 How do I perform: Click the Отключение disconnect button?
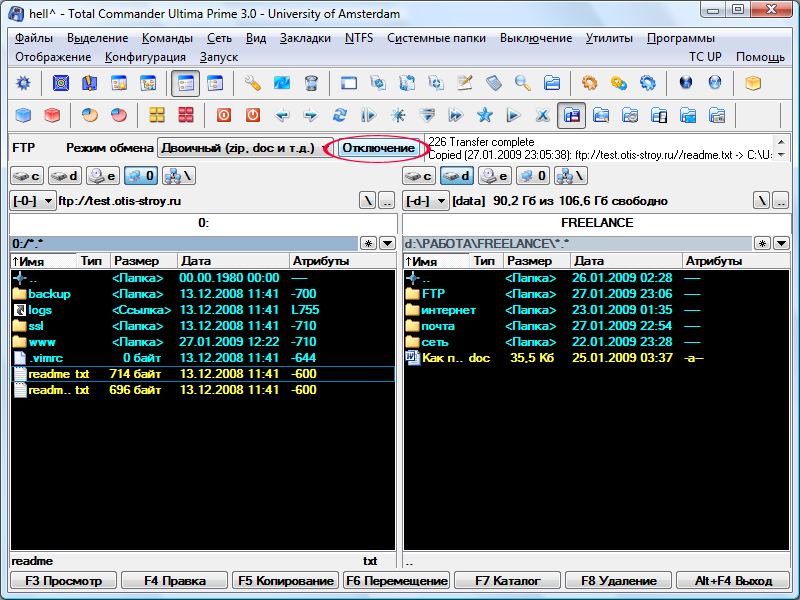378,148
